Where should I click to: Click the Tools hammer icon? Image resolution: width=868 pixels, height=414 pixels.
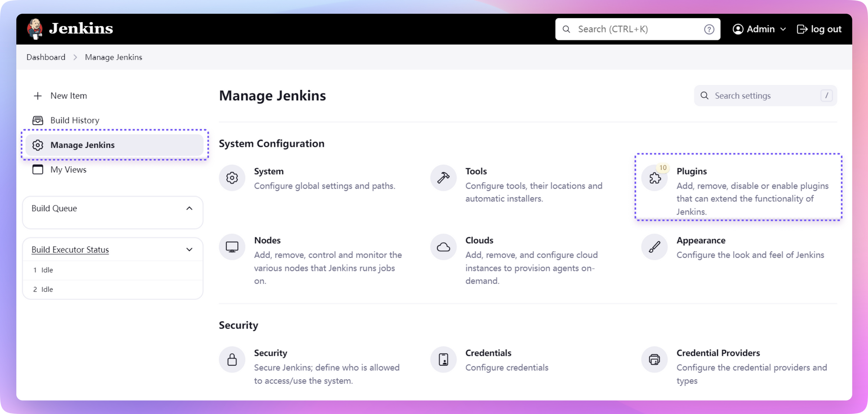click(x=443, y=178)
